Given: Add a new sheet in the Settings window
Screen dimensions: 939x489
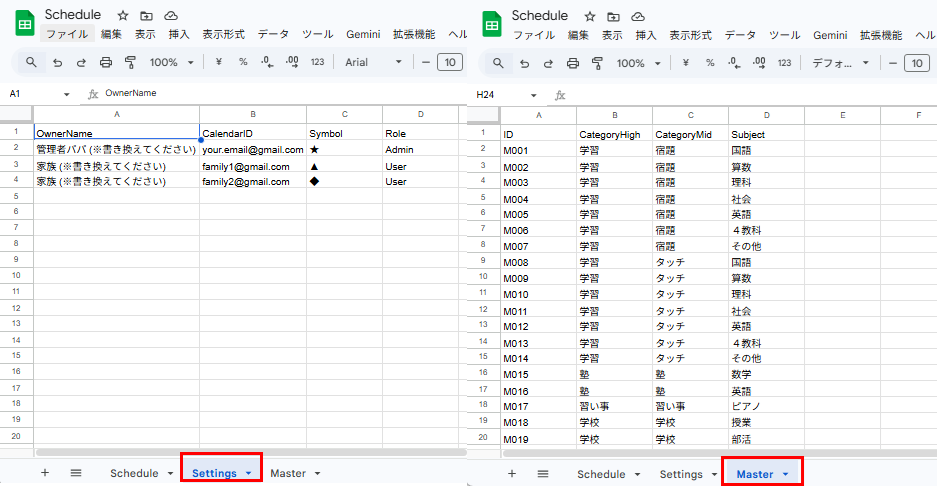Looking at the screenshot, I should click(44, 473).
